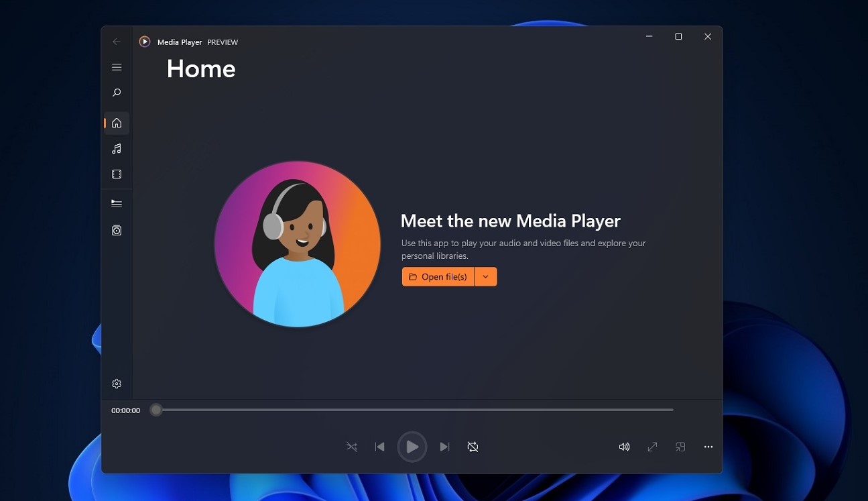Go back with the back arrow
Image resolution: width=868 pixels, height=501 pixels.
coord(117,42)
